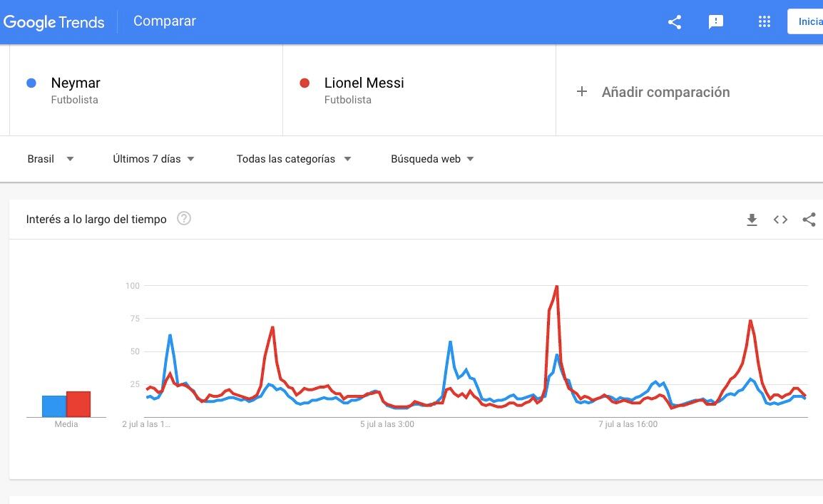Screen dimensions: 823x504
Task: Share the comparison via the share icon
Action: (x=673, y=22)
